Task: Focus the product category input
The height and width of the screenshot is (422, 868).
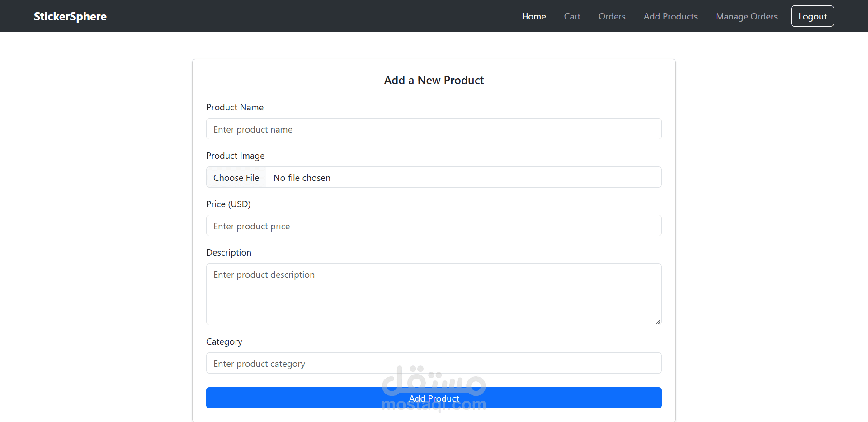Action: [434, 363]
